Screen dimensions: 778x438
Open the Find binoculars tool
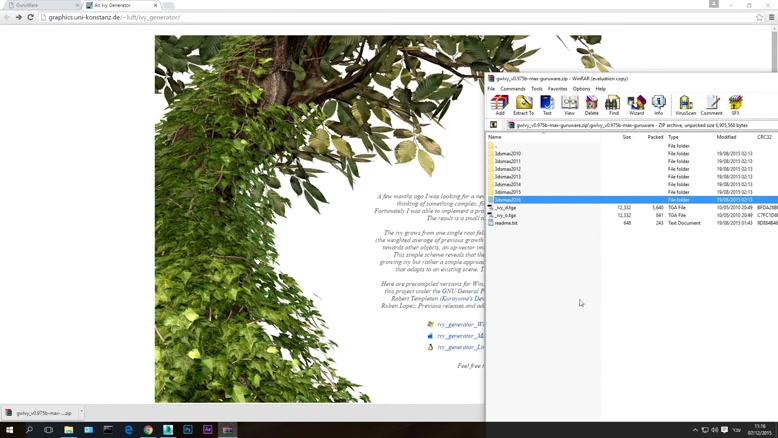(x=614, y=105)
